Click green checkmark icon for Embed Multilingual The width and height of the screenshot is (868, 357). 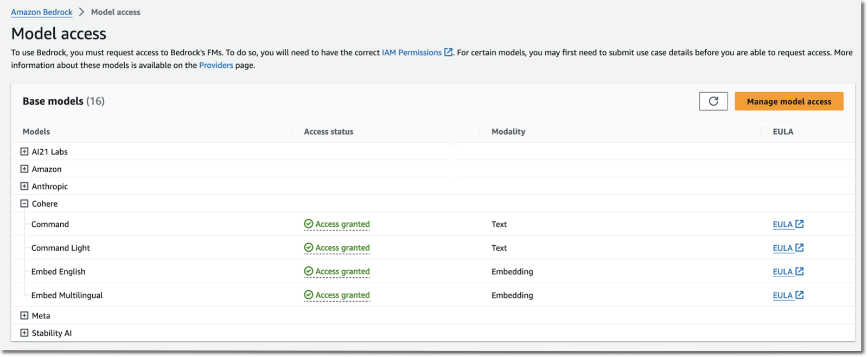(x=308, y=295)
